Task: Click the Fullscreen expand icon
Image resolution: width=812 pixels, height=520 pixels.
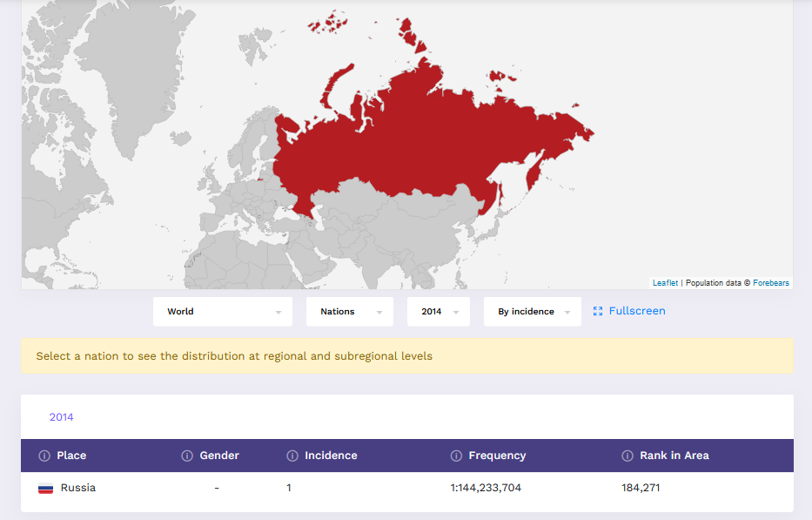Action: (598, 311)
